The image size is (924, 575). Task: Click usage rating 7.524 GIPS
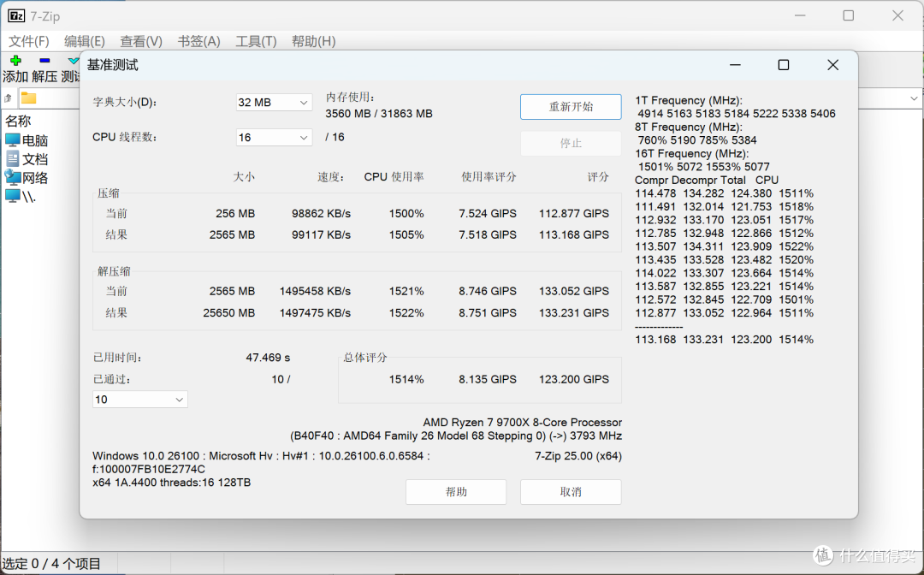click(x=488, y=213)
